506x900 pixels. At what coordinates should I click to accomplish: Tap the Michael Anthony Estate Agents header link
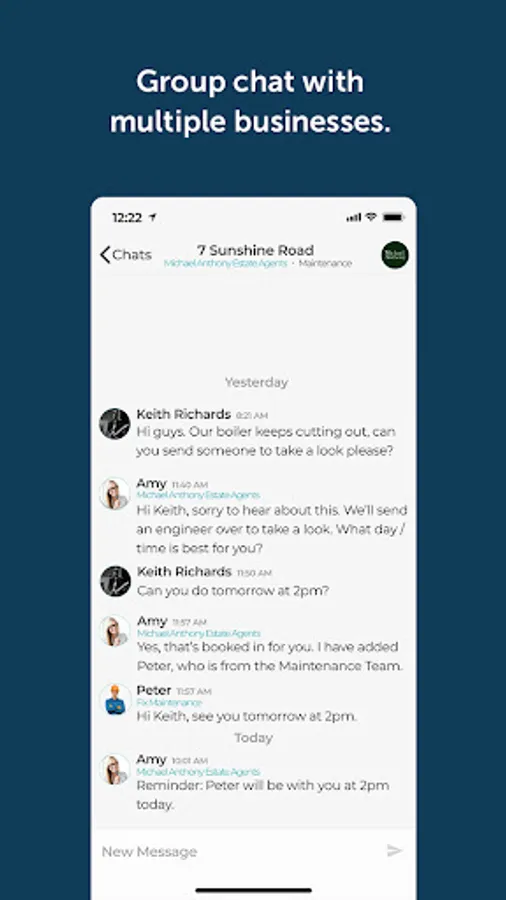[225, 263]
